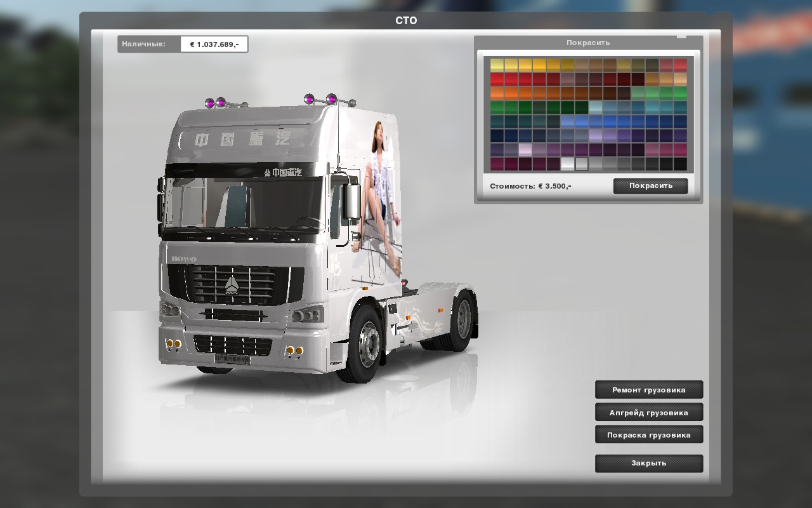Select the maroon swatch starting the bottom row
This screenshot has height=508, width=812.
(x=497, y=164)
